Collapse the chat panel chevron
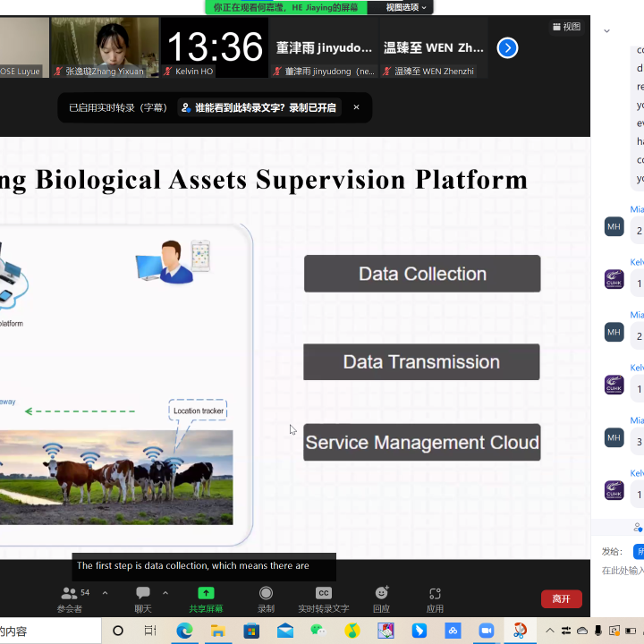The image size is (644, 644). point(606,30)
